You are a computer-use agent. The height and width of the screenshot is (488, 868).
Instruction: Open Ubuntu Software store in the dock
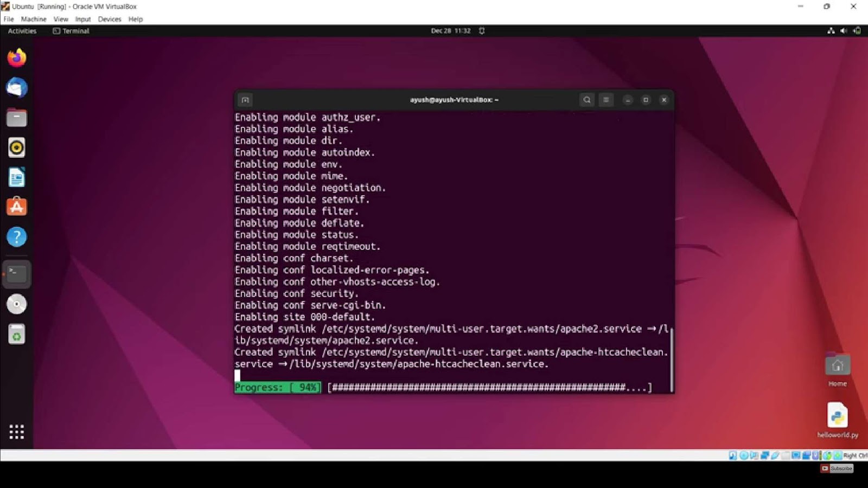point(17,207)
